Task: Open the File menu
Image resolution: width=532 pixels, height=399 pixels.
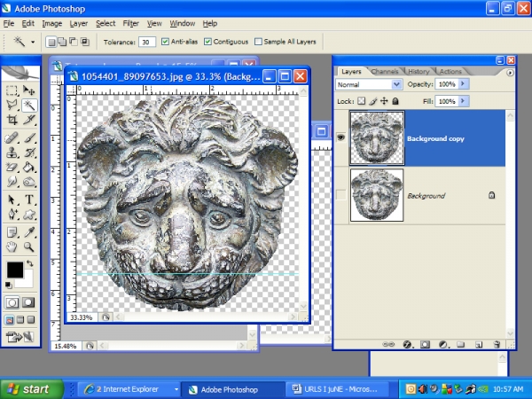Action: point(9,23)
